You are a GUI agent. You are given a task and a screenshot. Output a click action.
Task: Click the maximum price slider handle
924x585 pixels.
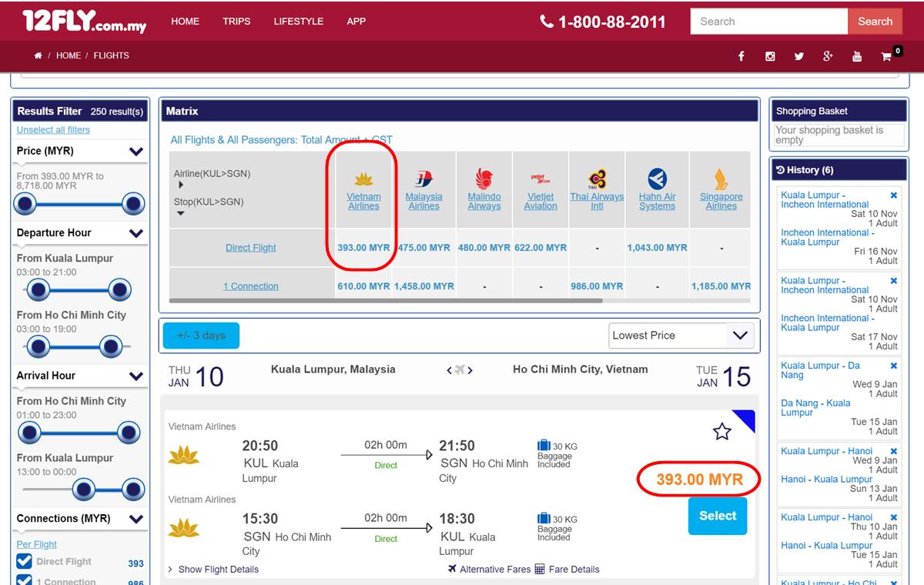coord(133,205)
